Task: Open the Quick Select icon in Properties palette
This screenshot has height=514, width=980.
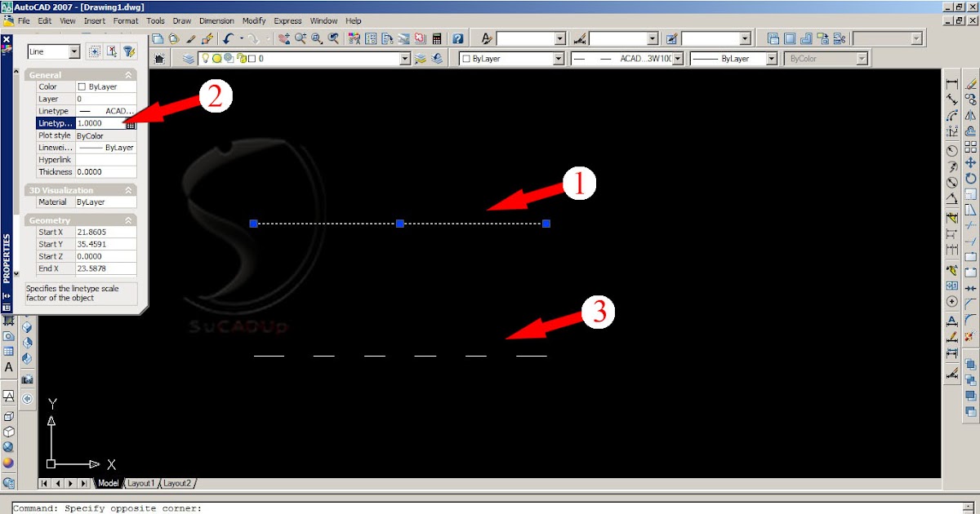Action: 128,51
